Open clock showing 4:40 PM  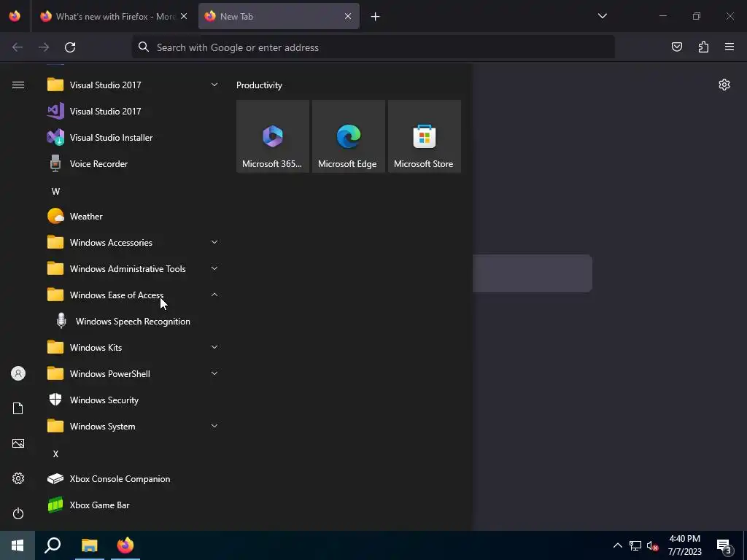[684, 545]
